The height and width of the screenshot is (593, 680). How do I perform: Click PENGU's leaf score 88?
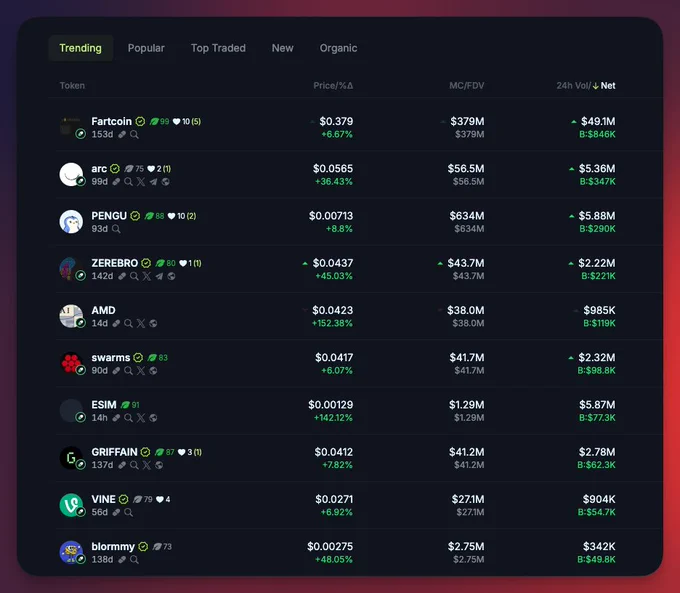154,216
